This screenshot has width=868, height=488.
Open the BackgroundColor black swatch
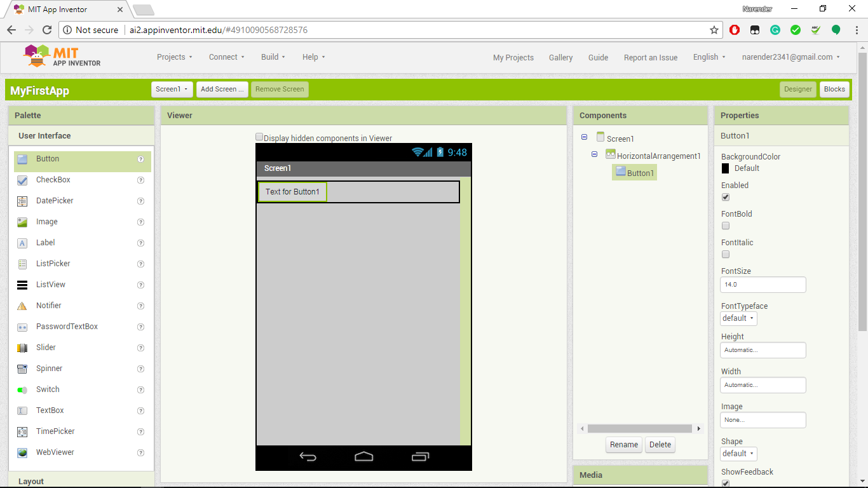coord(726,168)
